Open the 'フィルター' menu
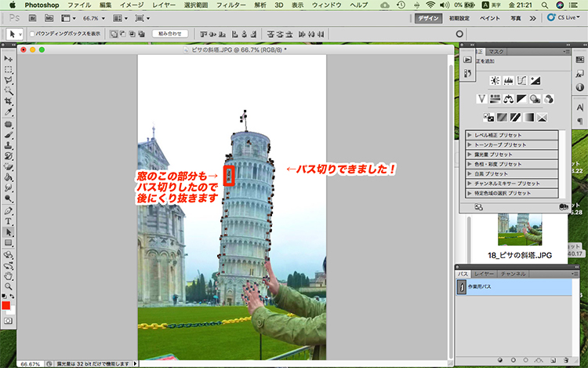 point(231,5)
